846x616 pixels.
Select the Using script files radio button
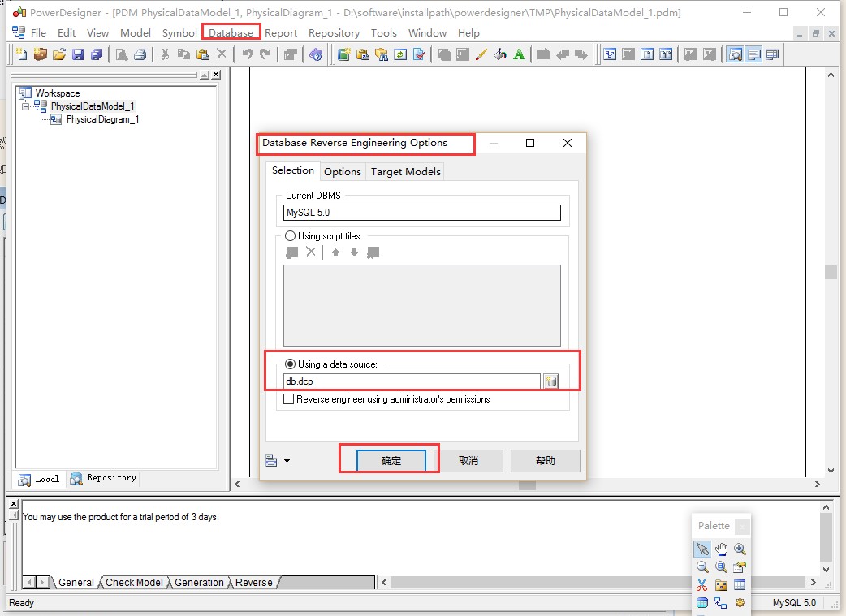[291, 235]
